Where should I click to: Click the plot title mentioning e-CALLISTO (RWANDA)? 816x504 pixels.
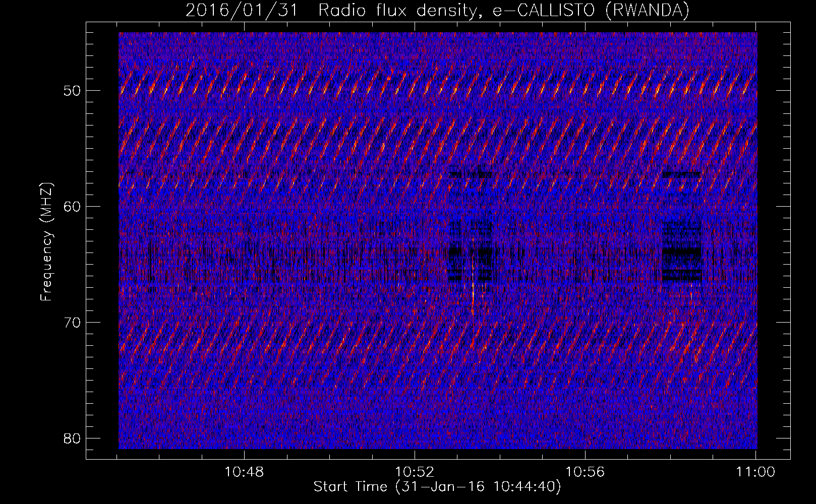coord(437,10)
